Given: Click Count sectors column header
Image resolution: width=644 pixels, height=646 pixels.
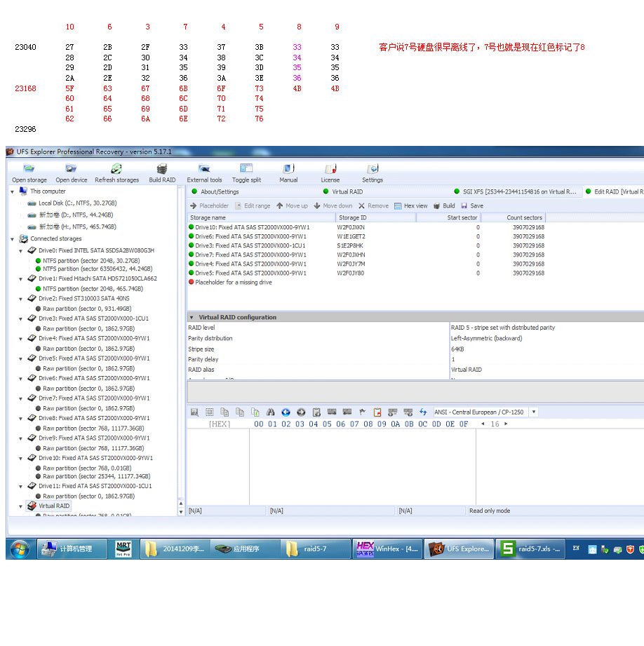Looking at the screenshot, I should pyautogui.click(x=514, y=217).
